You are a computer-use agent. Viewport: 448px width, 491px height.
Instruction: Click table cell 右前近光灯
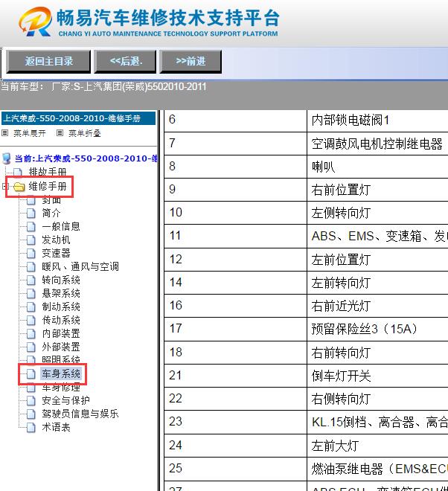377,306
